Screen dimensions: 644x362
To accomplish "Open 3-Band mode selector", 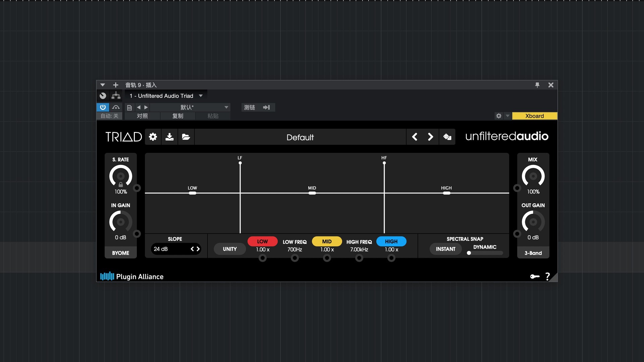I will 533,253.
